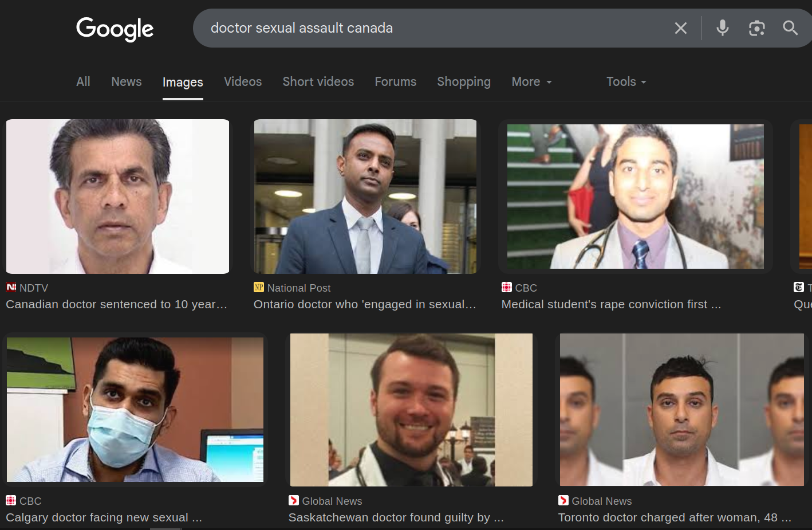This screenshot has width=812, height=530.
Task: Select the Images tab
Action: [183, 83]
